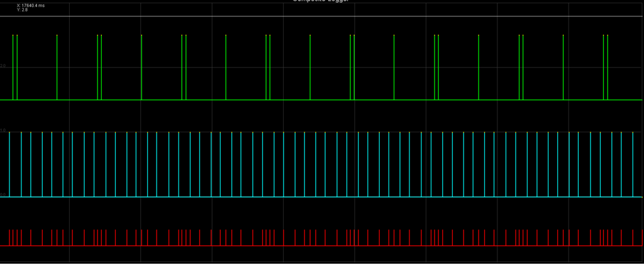This screenshot has height=264, width=644.
Task: Click the 0.0 y-axis label
Action: click(x=3, y=195)
